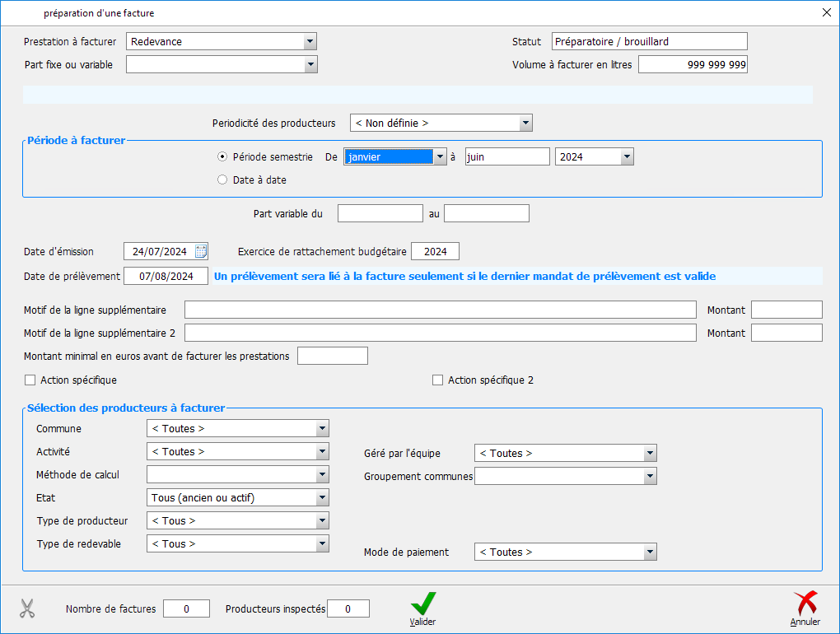Tick the Action spécifique 2 checkbox
840x634 pixels.
coord(438,380)
